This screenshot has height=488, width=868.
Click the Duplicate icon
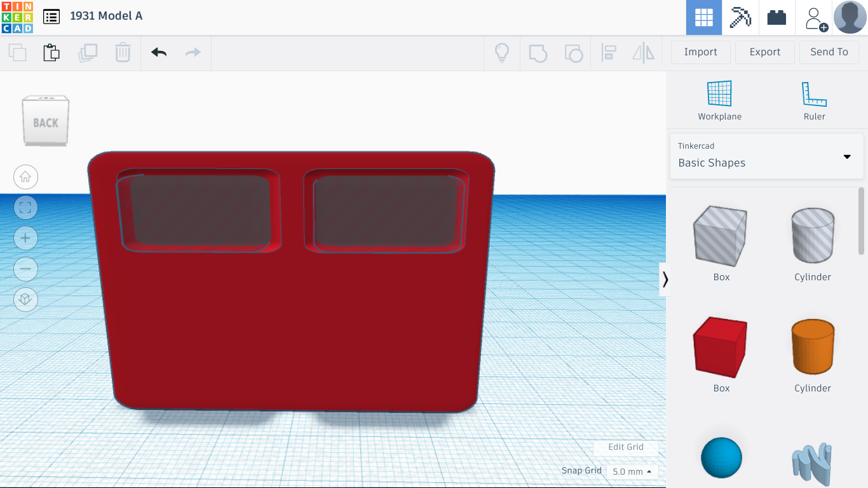point(88,52)
